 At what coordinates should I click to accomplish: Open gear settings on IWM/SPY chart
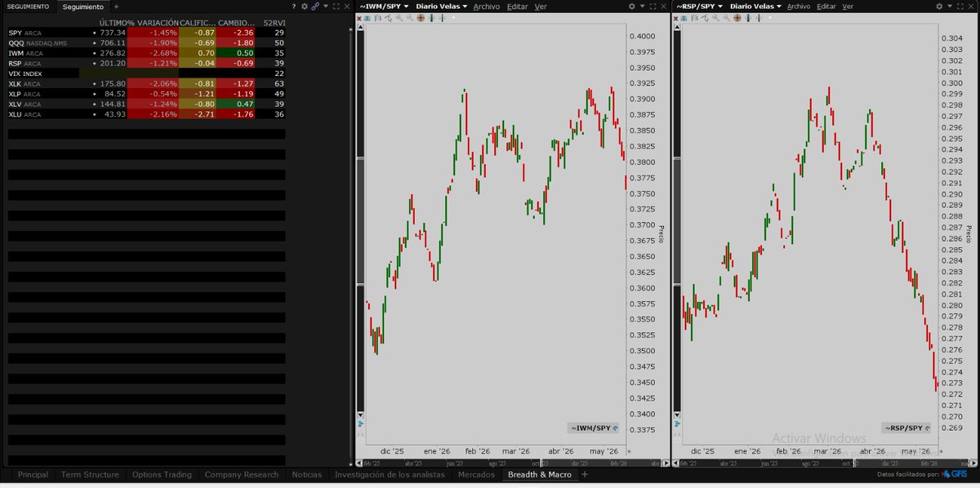[631, 6]
